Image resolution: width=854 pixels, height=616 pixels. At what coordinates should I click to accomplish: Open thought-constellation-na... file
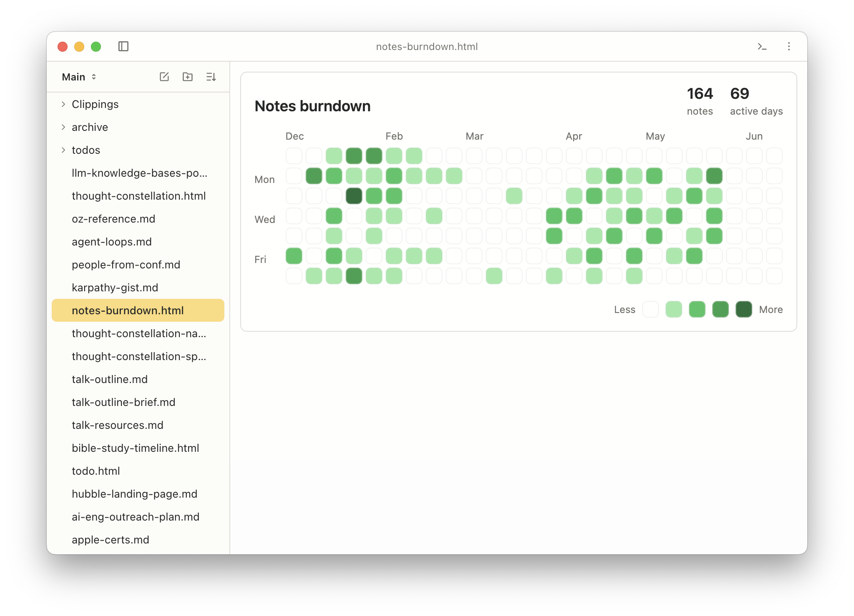(138, 333)
